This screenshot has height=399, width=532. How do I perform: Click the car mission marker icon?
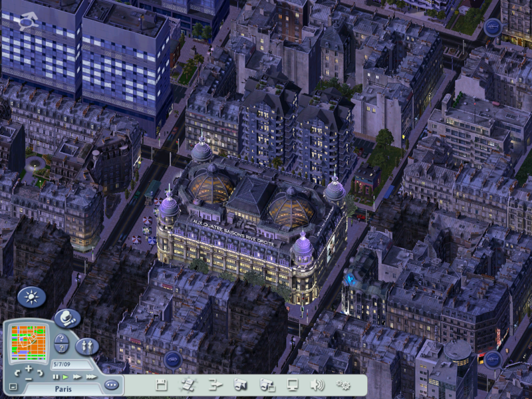[x=173, y=360]
